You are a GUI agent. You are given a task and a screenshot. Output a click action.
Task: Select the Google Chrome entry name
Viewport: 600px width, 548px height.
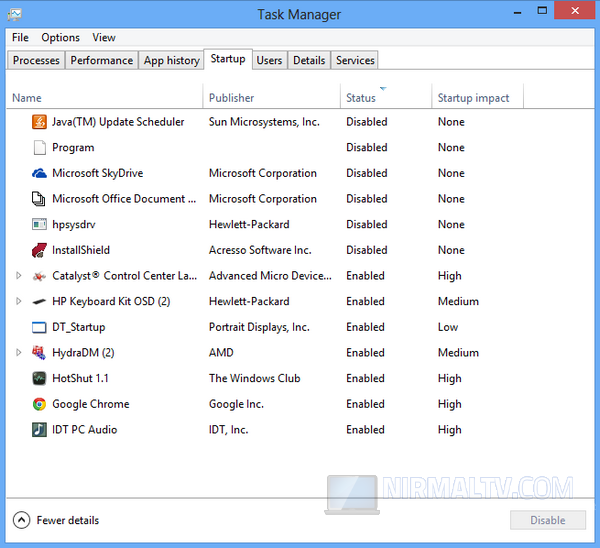coord(91,404)
